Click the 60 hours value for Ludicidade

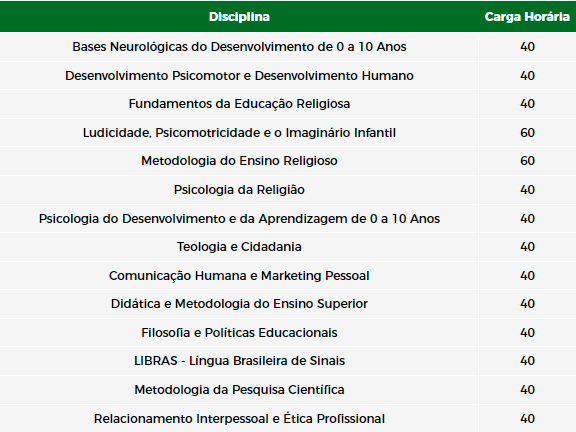[x=527, y=133]
